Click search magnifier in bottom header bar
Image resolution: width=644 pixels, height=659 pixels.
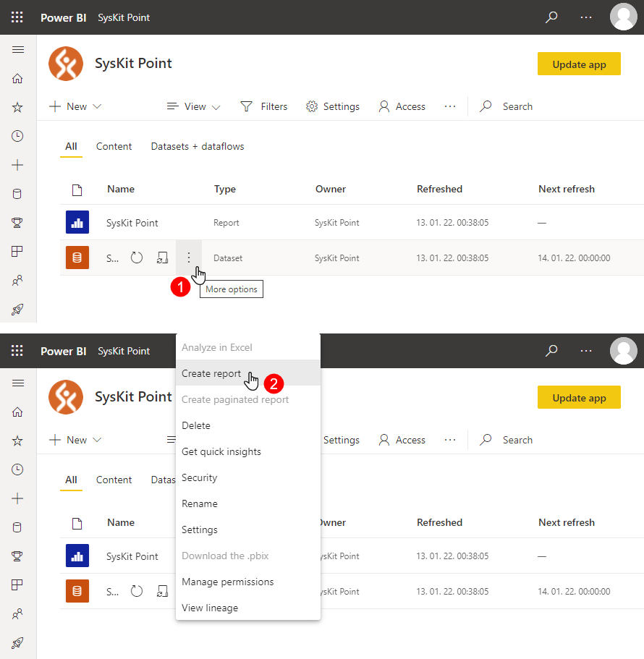551,351
